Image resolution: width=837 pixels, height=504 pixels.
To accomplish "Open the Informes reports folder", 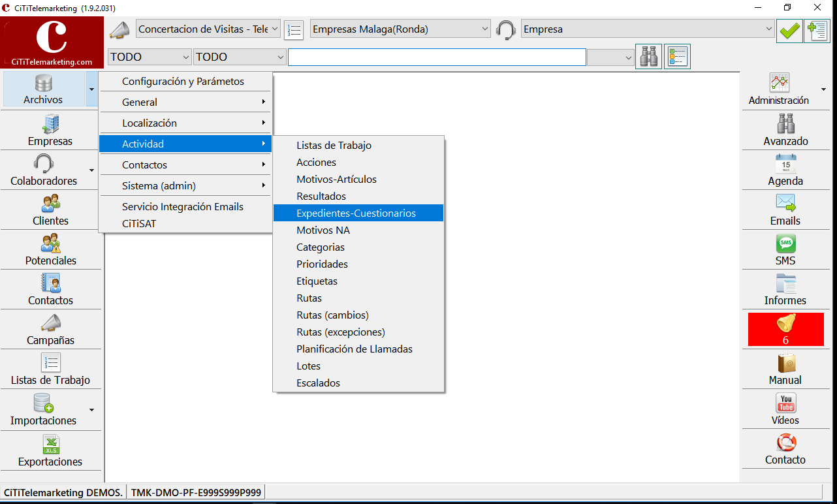I will [x=785, y=290].
